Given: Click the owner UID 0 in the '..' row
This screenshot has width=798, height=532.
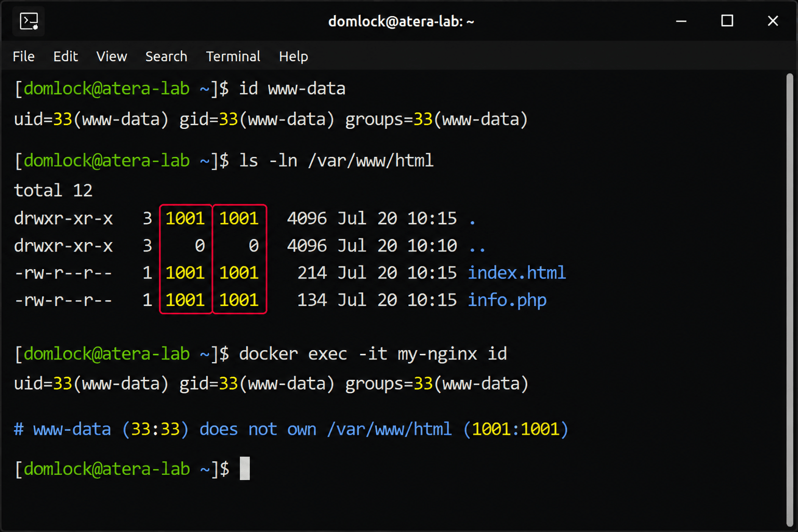Looking at the screenshot, I should click(x=200, y=246).
